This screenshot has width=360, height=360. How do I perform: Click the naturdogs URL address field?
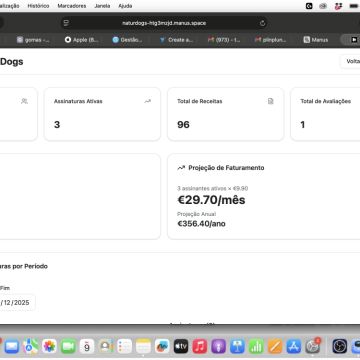tap(164, 23)
